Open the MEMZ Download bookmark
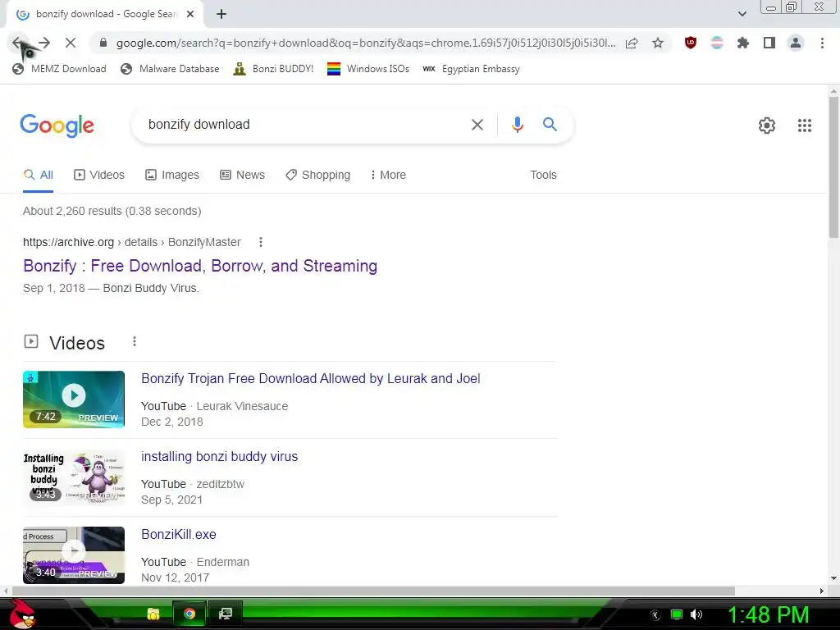840x630 pixels. (x=59, y=69)
